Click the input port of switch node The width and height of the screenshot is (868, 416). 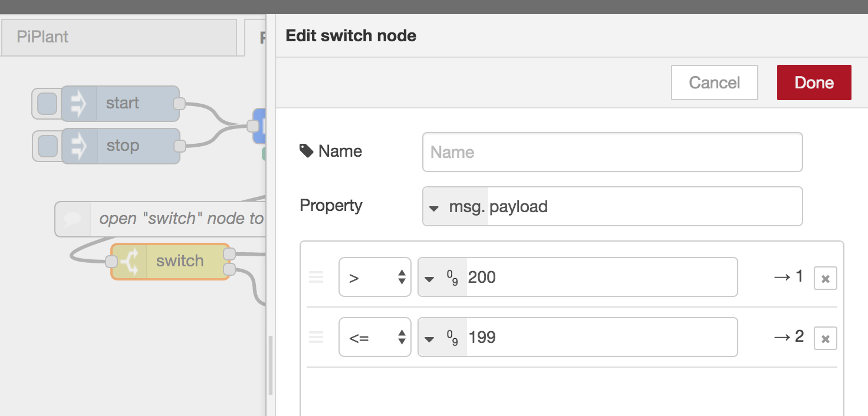click(111, 262)
